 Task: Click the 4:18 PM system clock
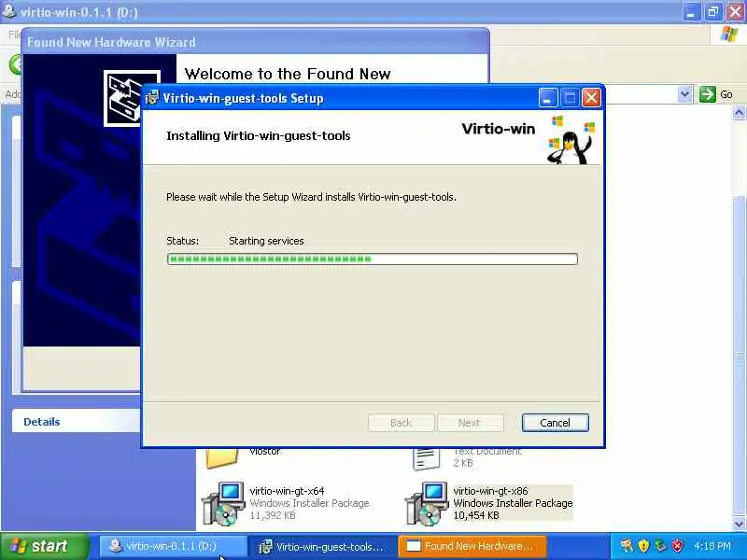[x=712, y=546]
